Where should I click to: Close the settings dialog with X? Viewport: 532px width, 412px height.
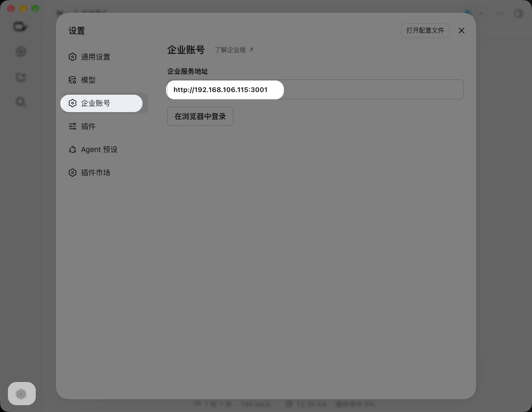tap(462, 31)
